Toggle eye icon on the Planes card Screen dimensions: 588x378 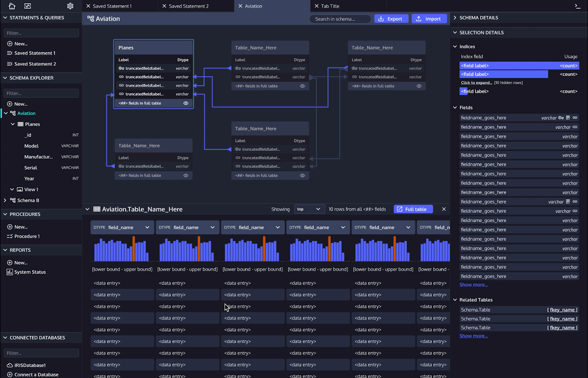pyautogui.click(x=186, y=103)
